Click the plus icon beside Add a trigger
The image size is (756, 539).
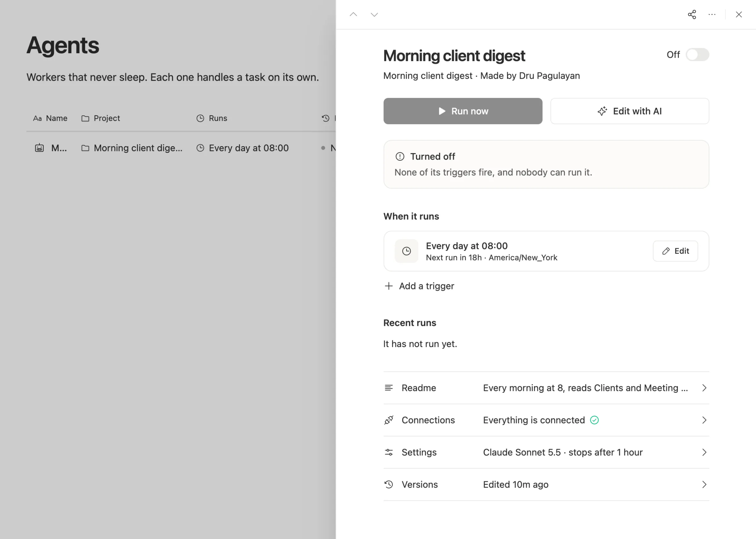coord(389,286)
